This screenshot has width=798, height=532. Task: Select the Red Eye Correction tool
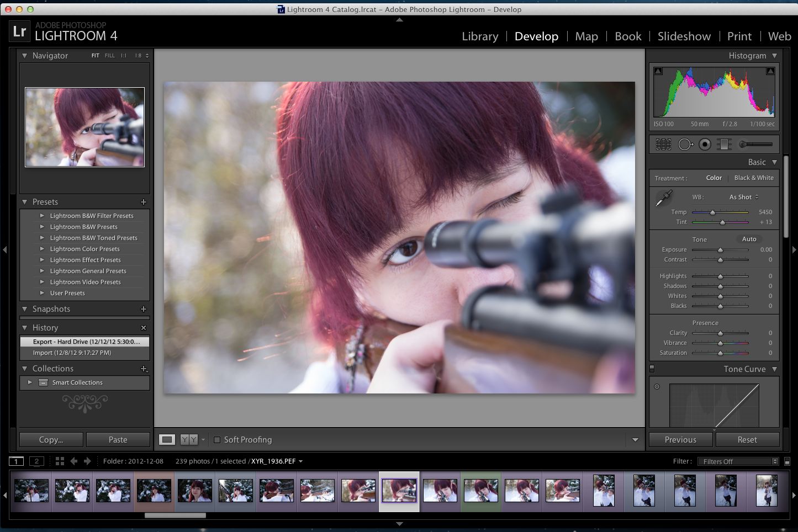705,145
